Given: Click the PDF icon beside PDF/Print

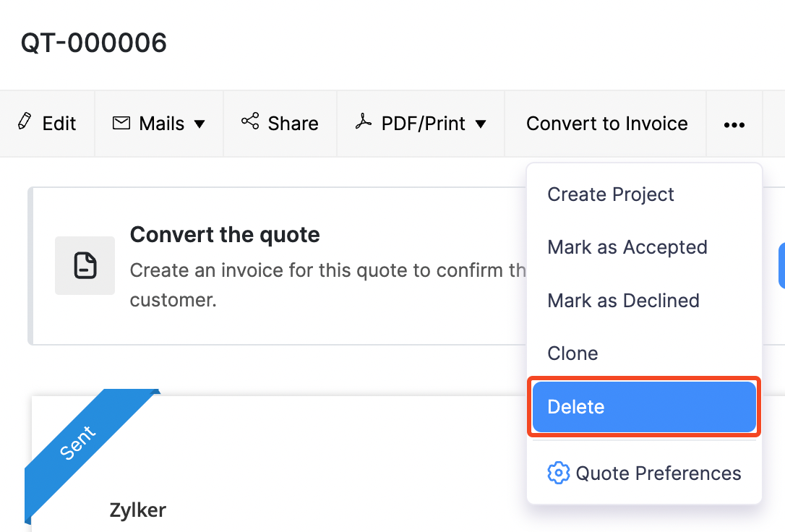Looking at the screenshot, I should [363, 121].
